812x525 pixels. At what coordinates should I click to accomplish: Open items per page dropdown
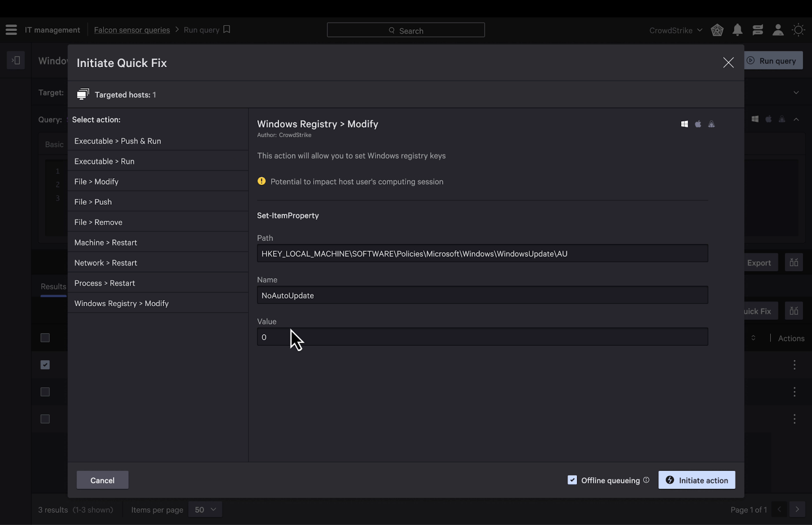click(x=205, y=509)
